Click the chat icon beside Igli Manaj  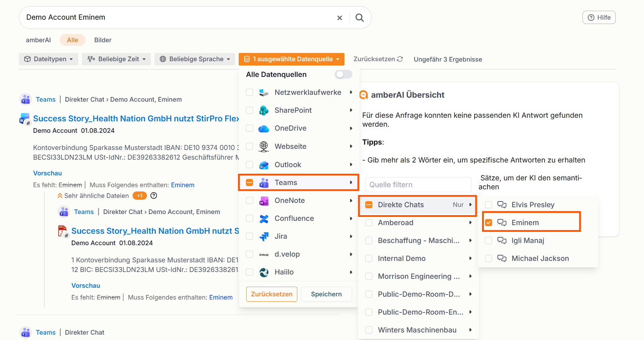[502, 241]
